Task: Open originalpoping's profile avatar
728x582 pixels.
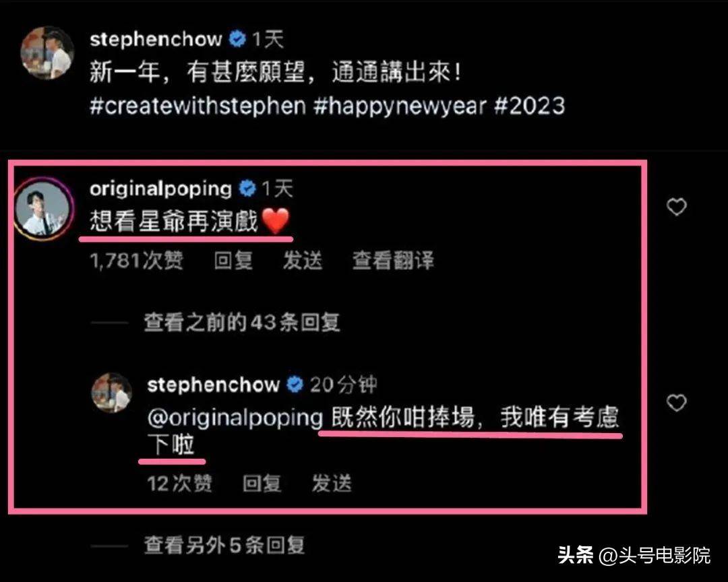Action: (x=43, y=208)
